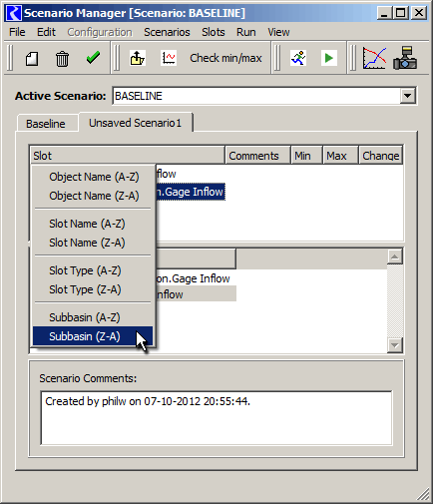
Task: Open the Slots menu
Action: pyautogui.click(x=214, y=32)
